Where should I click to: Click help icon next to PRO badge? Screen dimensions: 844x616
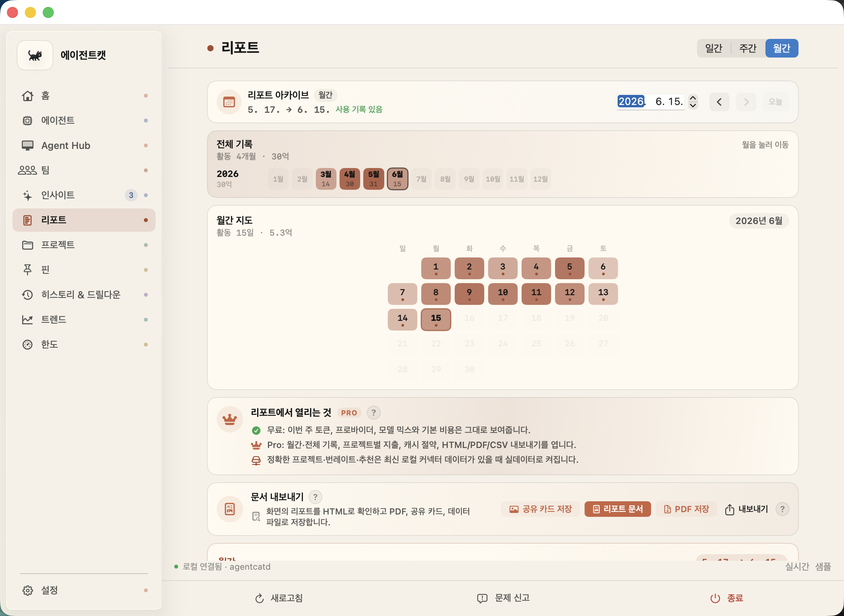click(374, 413)
